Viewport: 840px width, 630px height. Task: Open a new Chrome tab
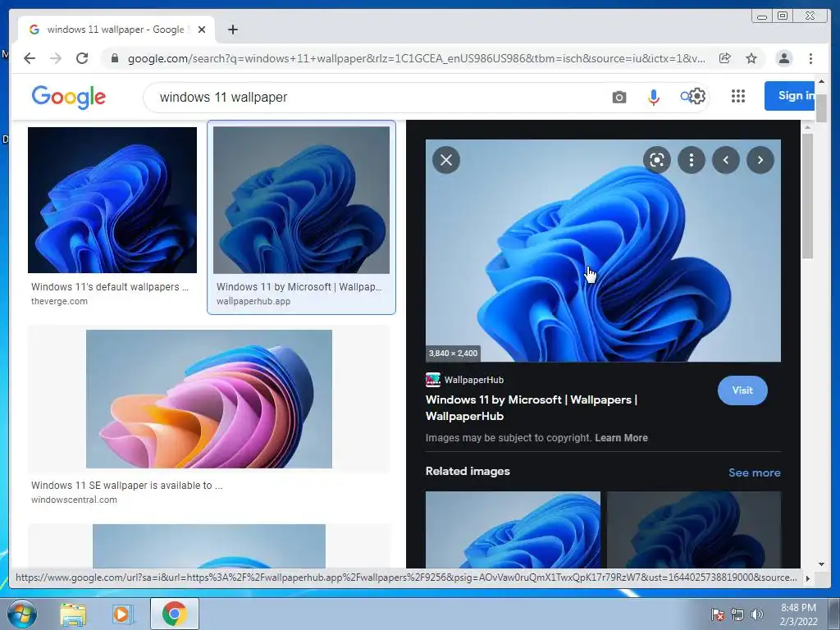(x=232, y=30)
